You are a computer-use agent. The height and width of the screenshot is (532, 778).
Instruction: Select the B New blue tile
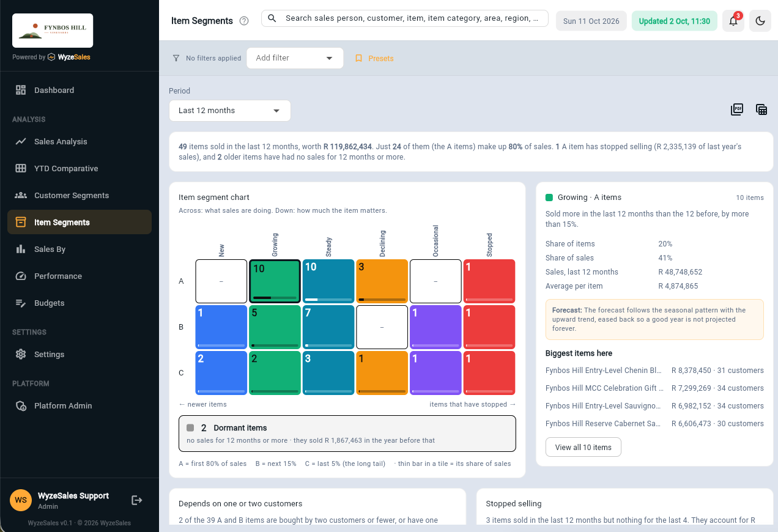pos(221,327)
